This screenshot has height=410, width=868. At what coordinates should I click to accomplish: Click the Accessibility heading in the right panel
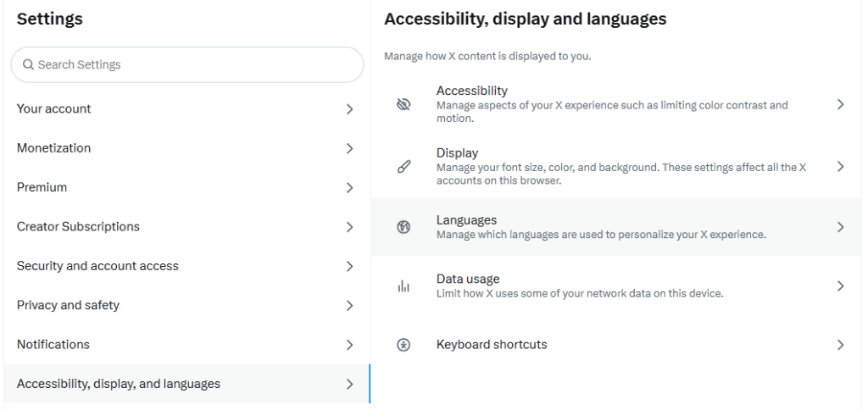click(x=471, y=91)
